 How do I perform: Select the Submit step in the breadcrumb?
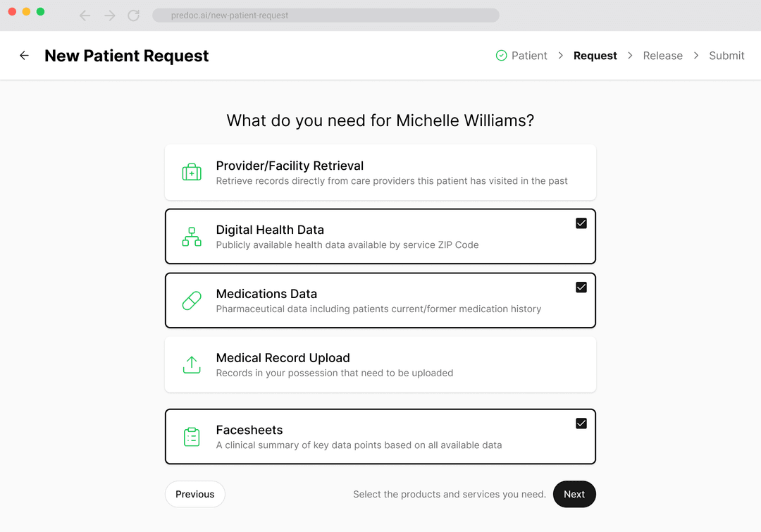click(726, 55)
